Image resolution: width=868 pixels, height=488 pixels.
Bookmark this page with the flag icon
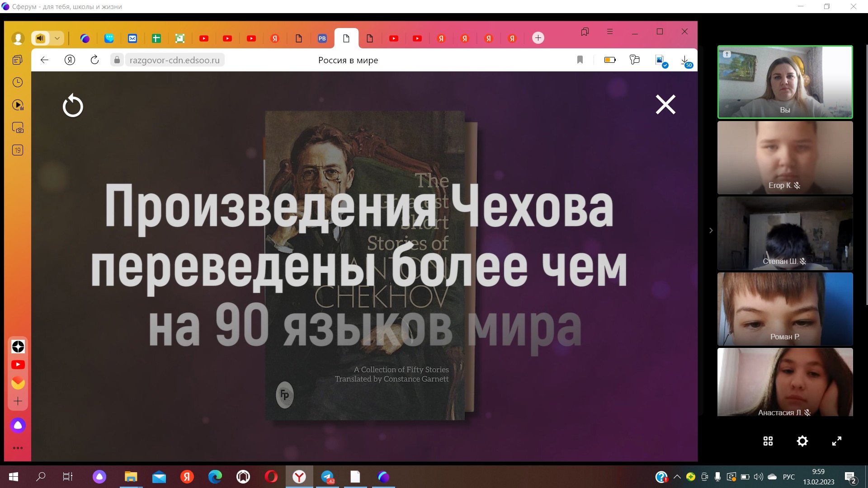click(580, 60)
